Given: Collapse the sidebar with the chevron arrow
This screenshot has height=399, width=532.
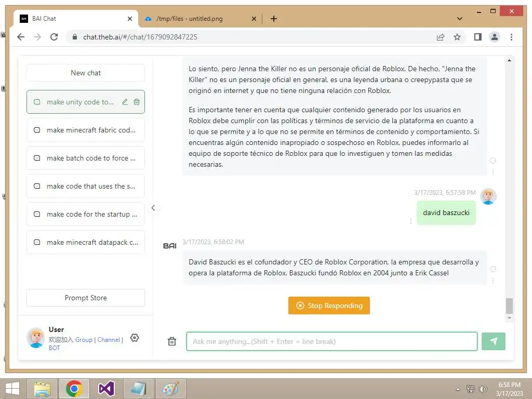Looking at the screenshot, I should click(x=153, y=208).
